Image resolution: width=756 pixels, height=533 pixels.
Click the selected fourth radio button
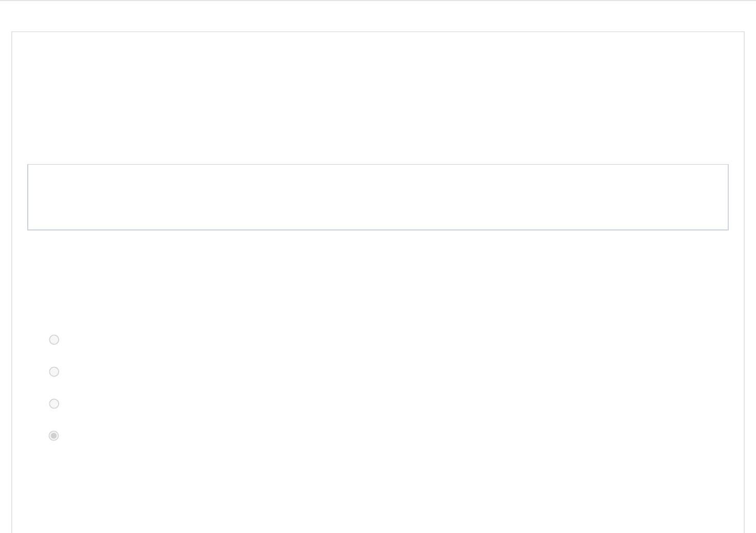(x=54, y=436)
